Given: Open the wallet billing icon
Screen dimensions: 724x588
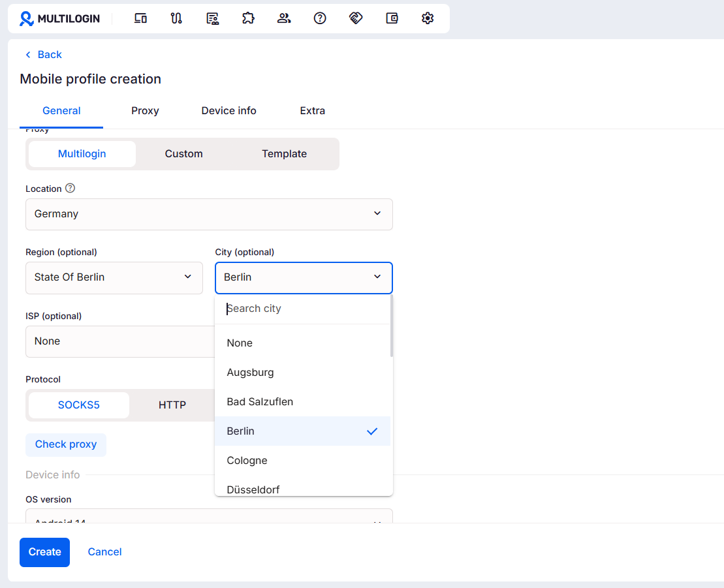Looking at the screenshot, I should coord(392,18).
